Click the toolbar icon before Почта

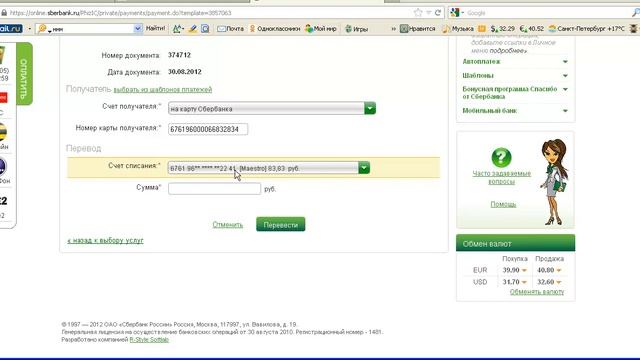click(205, 29)
